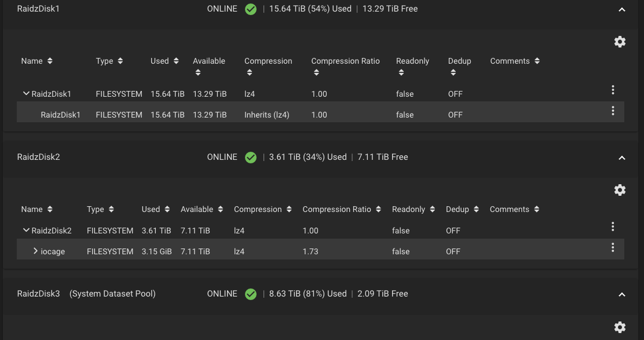Screen dimensions: 644x340
Task: Open settings gear for RaidzDisk2 pool
Action: [619, 190]
